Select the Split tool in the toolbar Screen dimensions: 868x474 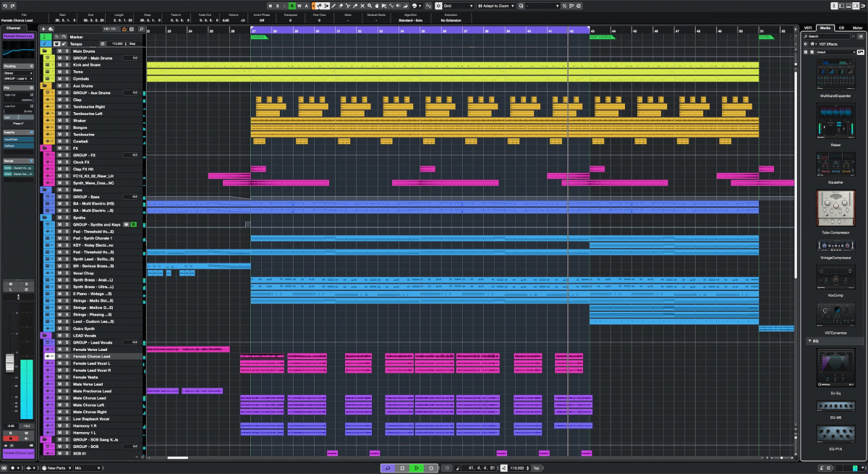coord(348,6)
